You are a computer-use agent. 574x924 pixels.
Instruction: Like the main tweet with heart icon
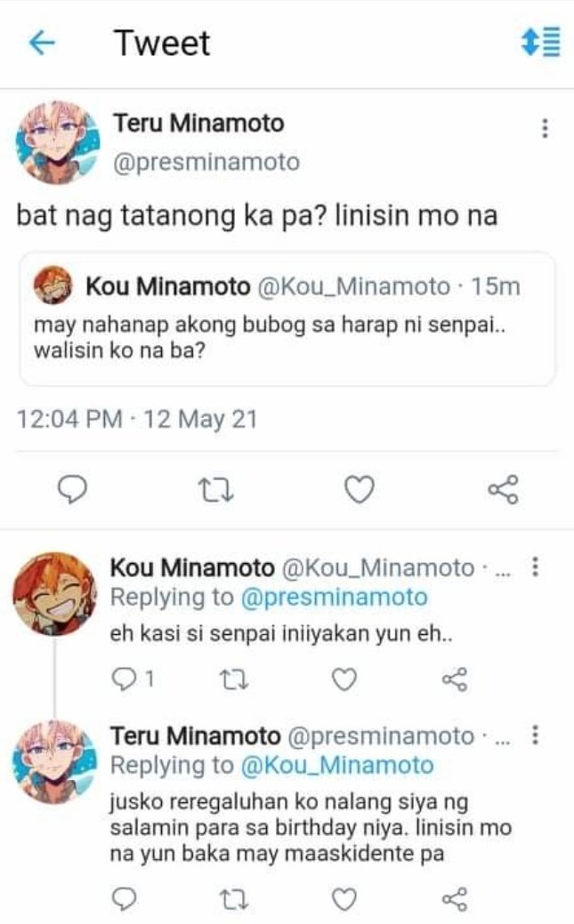(x=360, y=489)
